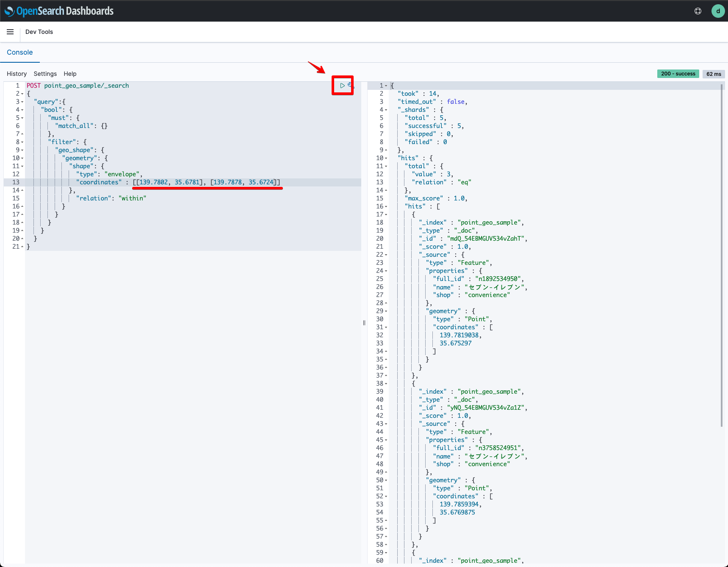Image resolution: width=728 pixels, height=567 pixels.
Task: Click the Dev Tools breadcrumb link
Action: (39, 31)
